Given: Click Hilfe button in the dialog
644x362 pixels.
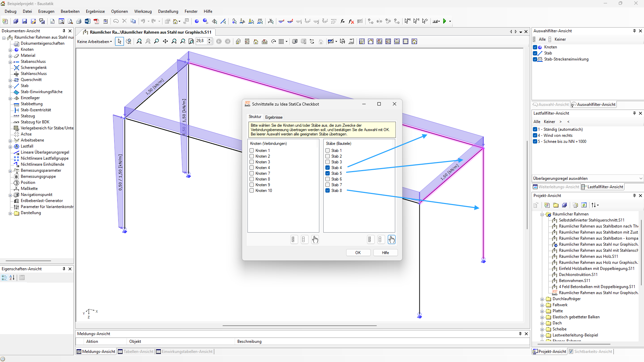Looking at the screenshot, I should click(x=385, y=253).
